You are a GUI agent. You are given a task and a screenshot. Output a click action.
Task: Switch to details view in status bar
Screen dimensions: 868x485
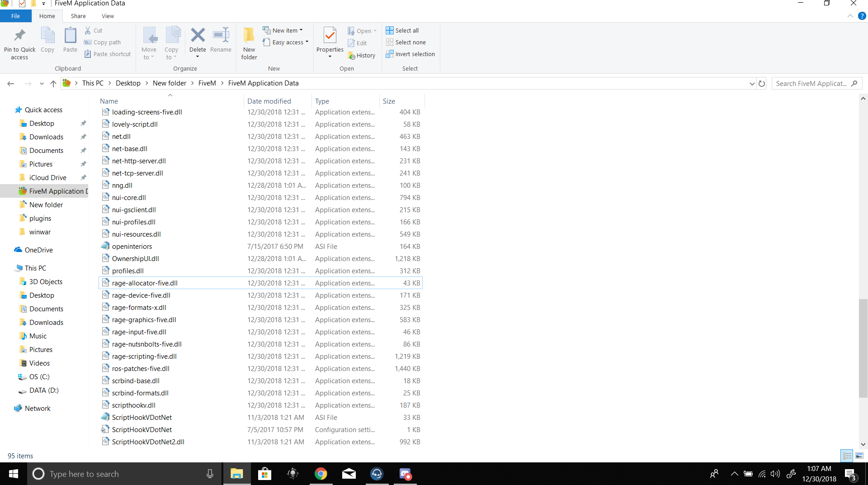846,456
